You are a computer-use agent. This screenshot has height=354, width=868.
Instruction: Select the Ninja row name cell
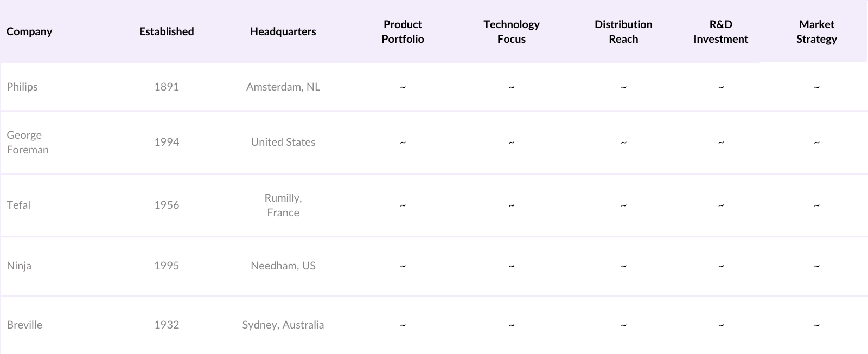pyautogui.click(x=19, y=266)
